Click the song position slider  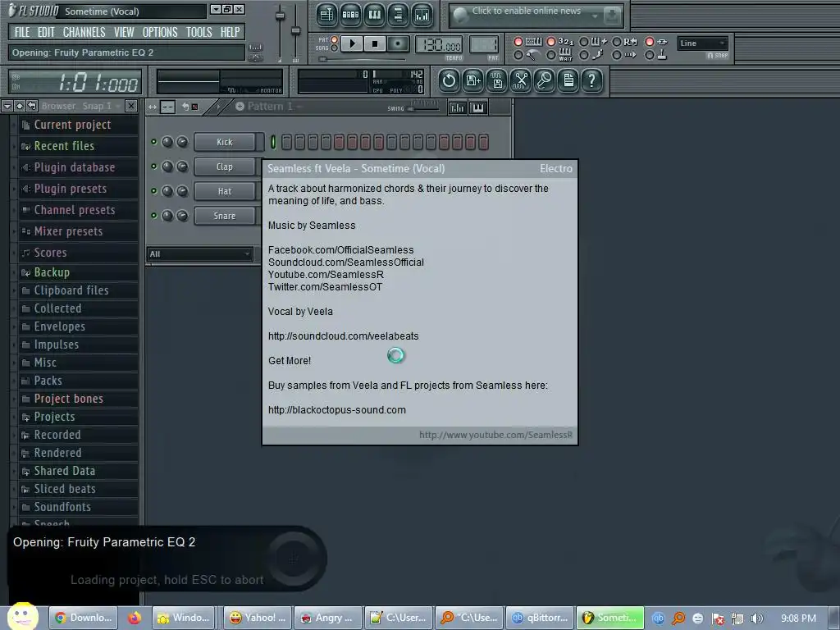[362, 59]
